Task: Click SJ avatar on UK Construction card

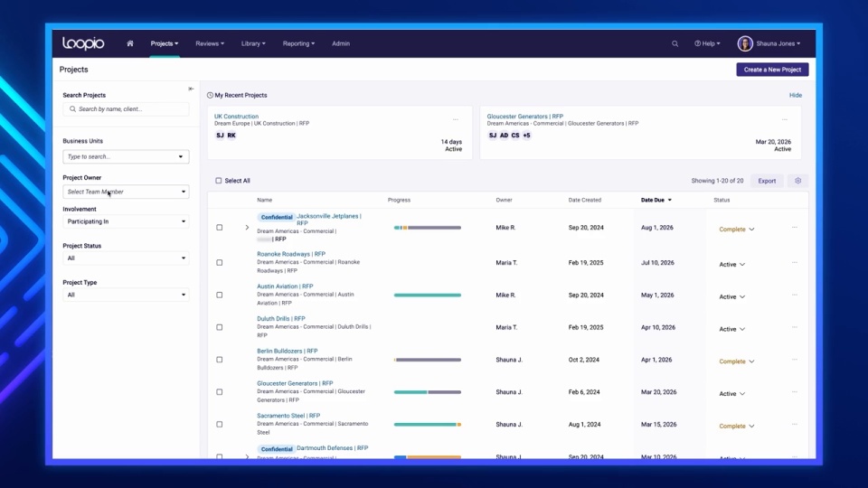Action: [x=221, y=135]
